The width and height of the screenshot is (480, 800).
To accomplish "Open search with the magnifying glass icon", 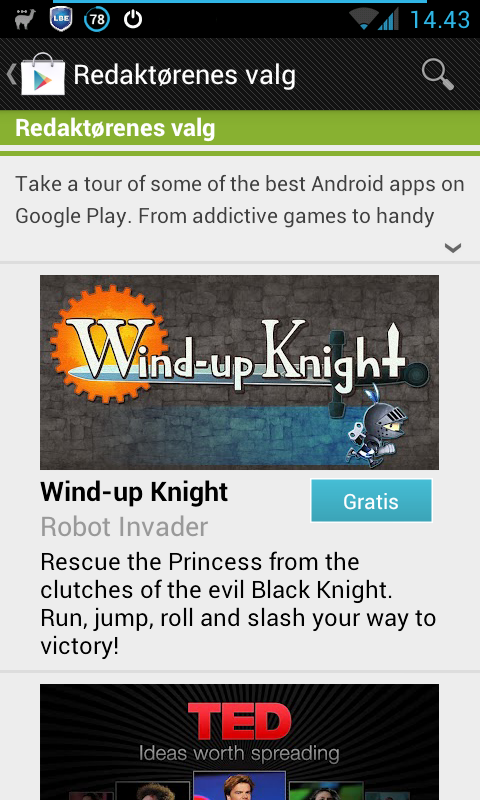I will [x=438, y=75].
